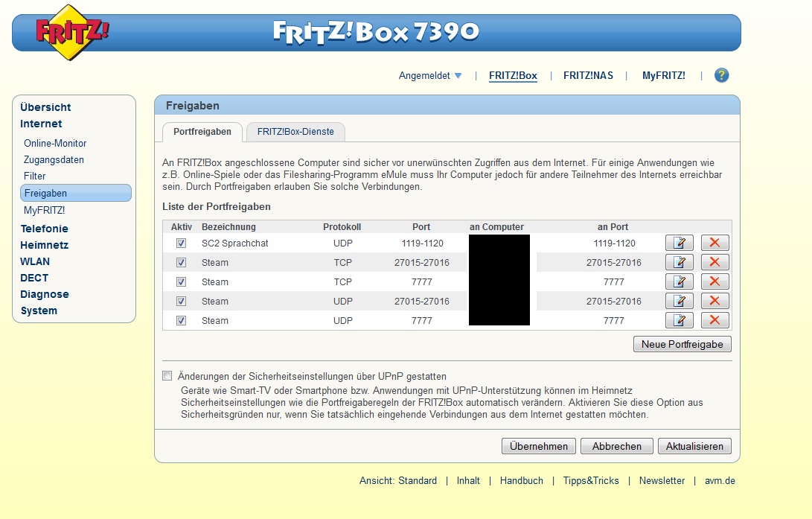Switch to the FRITZ!Box-Dienste tab

coord(295,132)
